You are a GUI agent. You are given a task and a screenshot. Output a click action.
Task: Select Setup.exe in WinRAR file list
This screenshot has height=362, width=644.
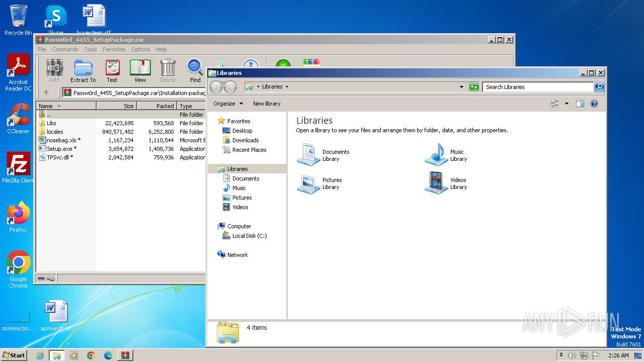click(121, 149)
